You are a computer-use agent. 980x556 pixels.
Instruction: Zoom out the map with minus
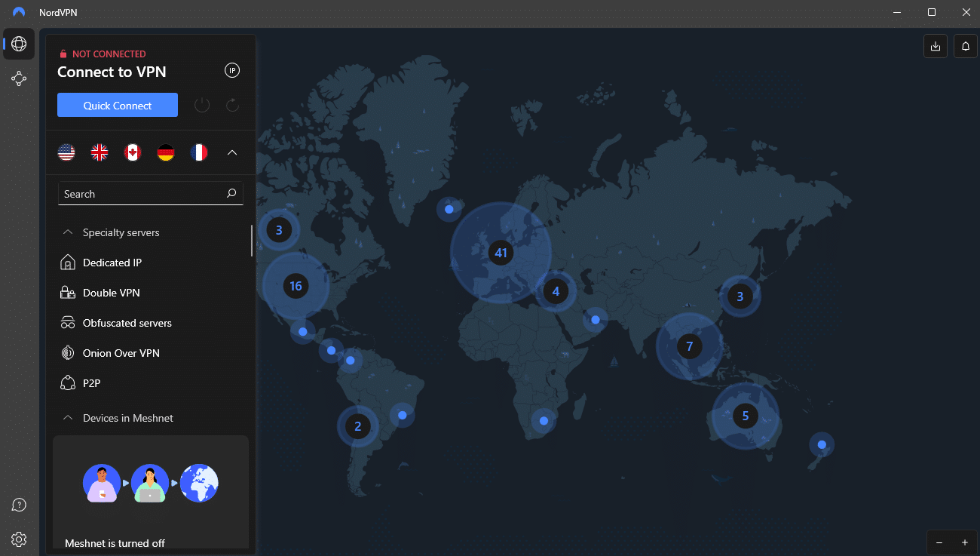coord(939,542)
